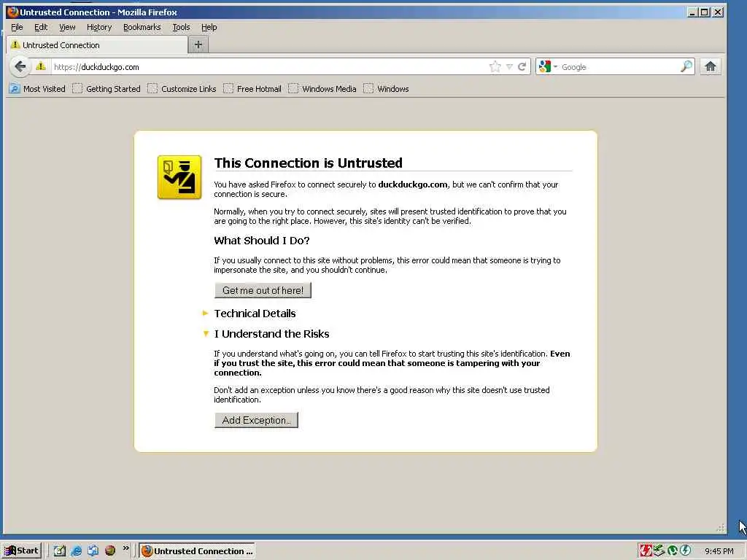Click the round globe quick launch icon

[110, 551]
